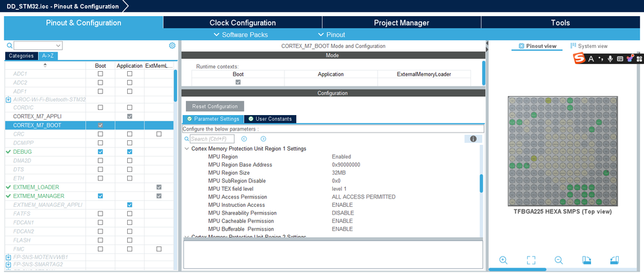Click the IME microphone voice input icon

click(x=610, y=59)
